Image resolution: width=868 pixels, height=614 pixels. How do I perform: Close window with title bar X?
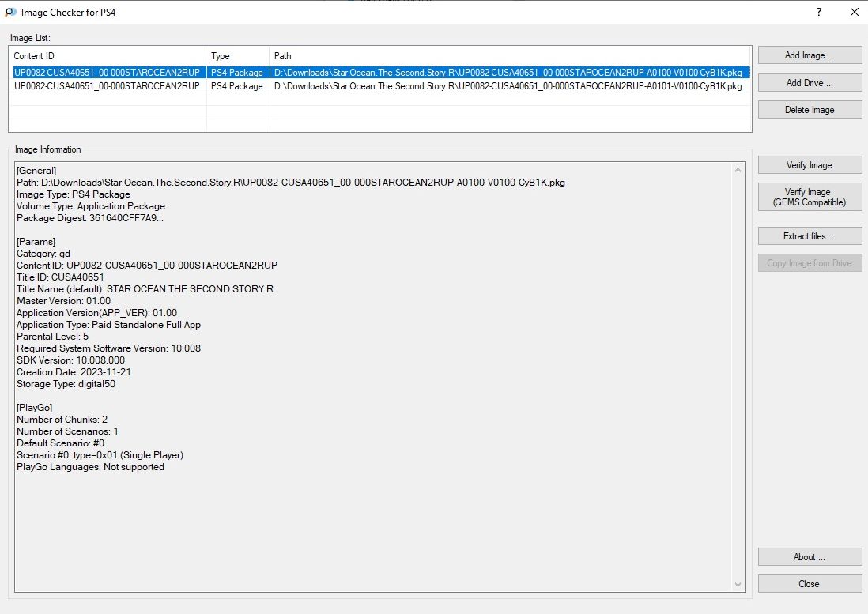coord(854,12)
